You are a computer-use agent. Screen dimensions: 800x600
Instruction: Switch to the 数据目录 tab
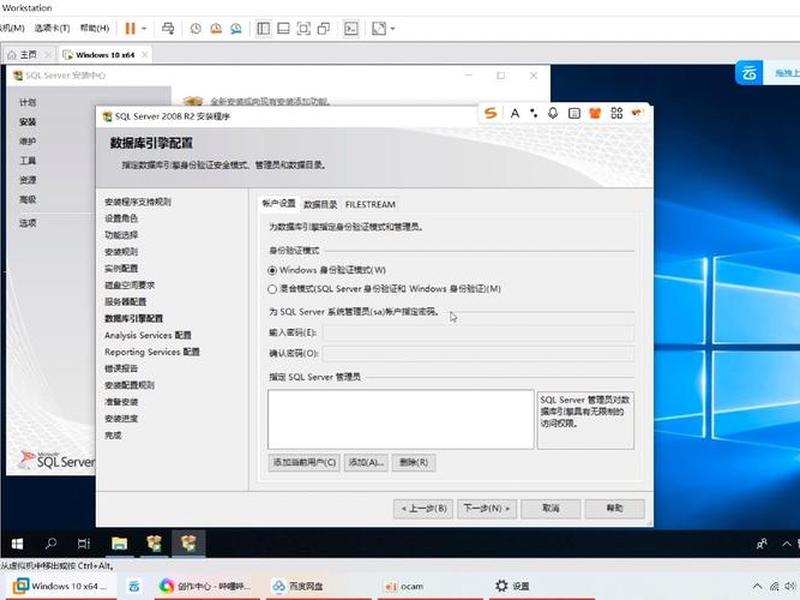[320, 205]
